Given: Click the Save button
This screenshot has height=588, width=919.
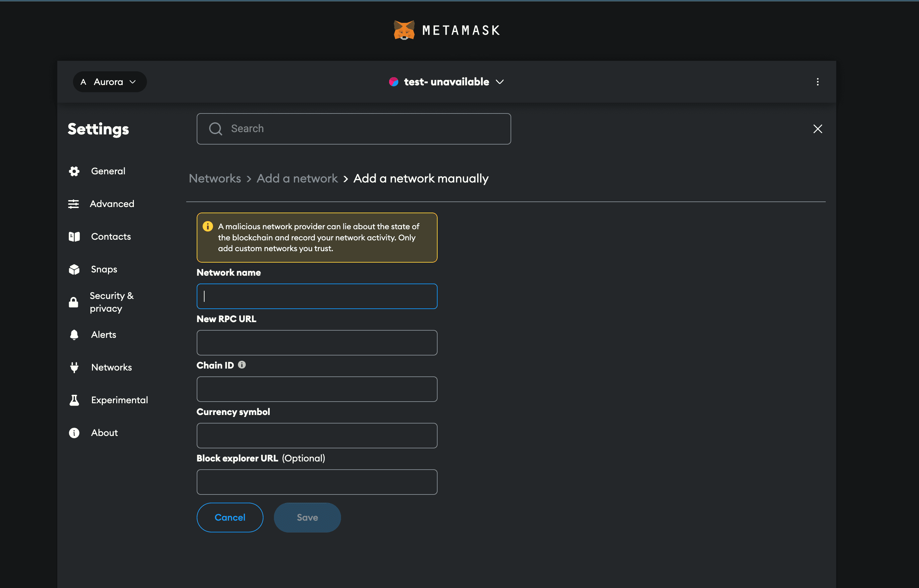Looking at the screenshot, I should [307, 517].
